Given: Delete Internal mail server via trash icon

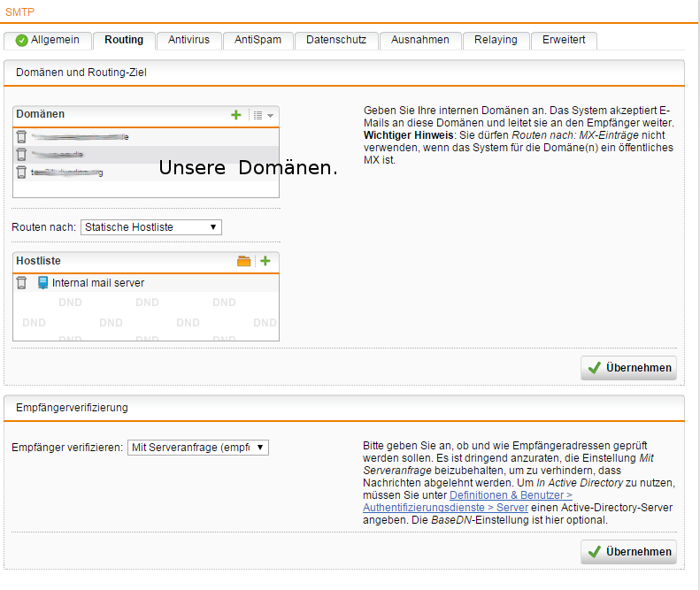Looking at the screenshot, I should coord(21,283).
